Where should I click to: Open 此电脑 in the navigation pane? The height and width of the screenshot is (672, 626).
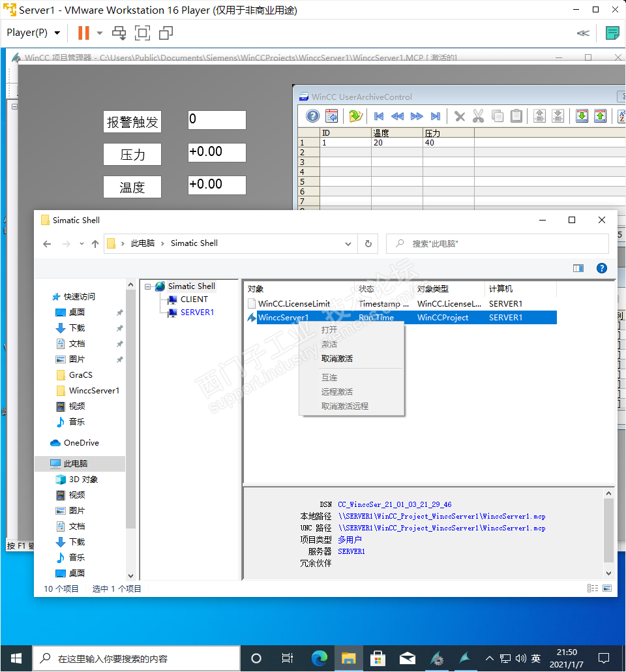pyautogui.click(x=76, y=464)
